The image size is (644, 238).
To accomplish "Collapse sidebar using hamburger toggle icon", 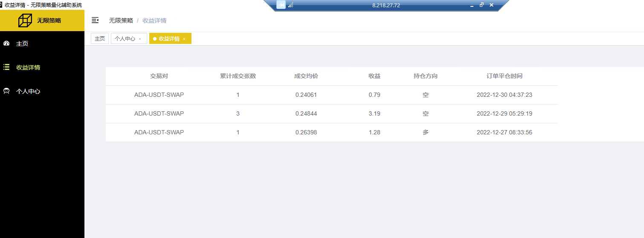I will pyautogui.click(x=95, y=20).
